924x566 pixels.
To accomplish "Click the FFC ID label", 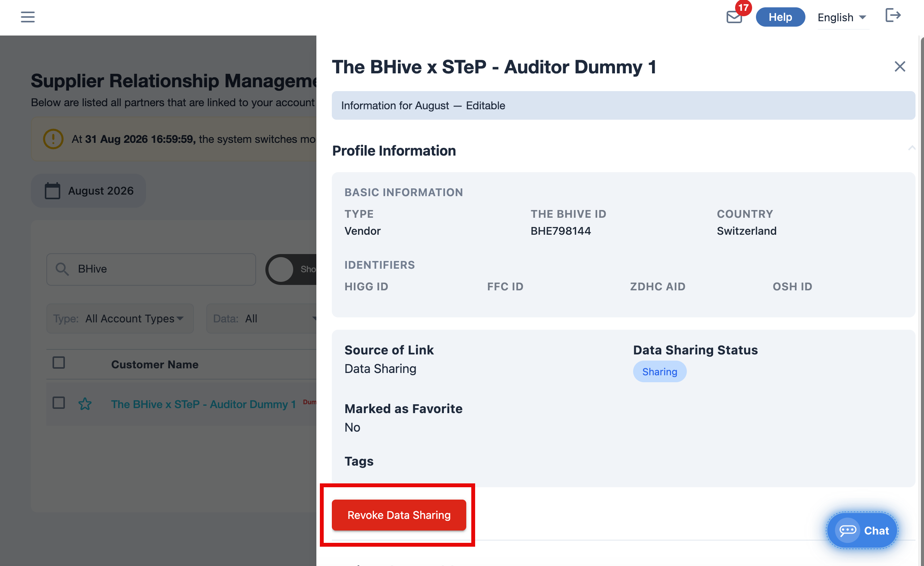I will tap(505, 286).
